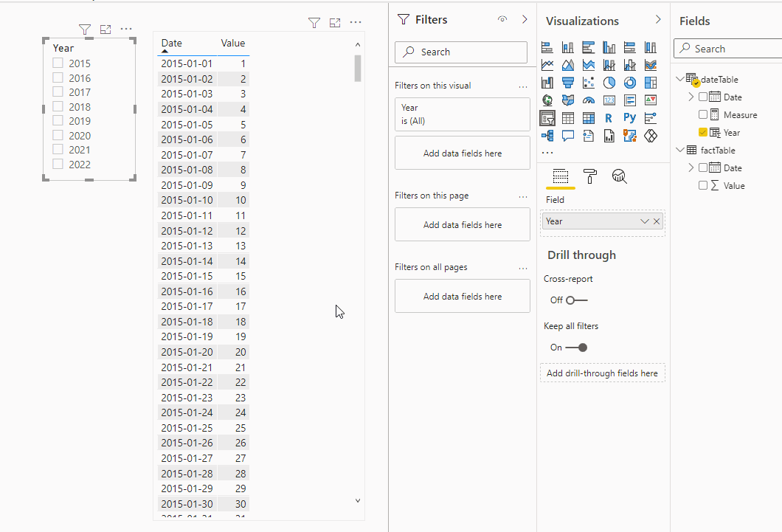Select the KPI visual
The image size is (782, 532).
(651, 100)
